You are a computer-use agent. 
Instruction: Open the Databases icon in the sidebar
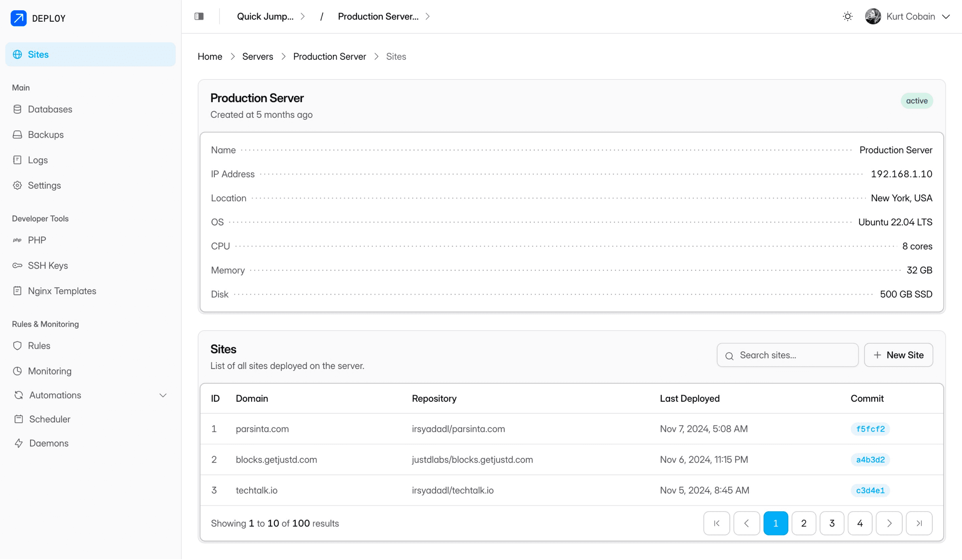(x=17, y=109)
